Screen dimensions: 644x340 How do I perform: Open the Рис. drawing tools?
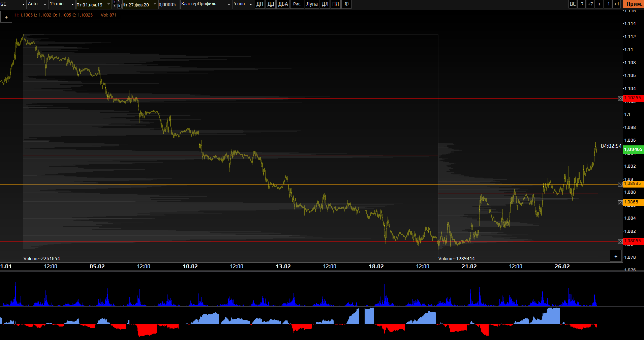(x=297, y=4)
